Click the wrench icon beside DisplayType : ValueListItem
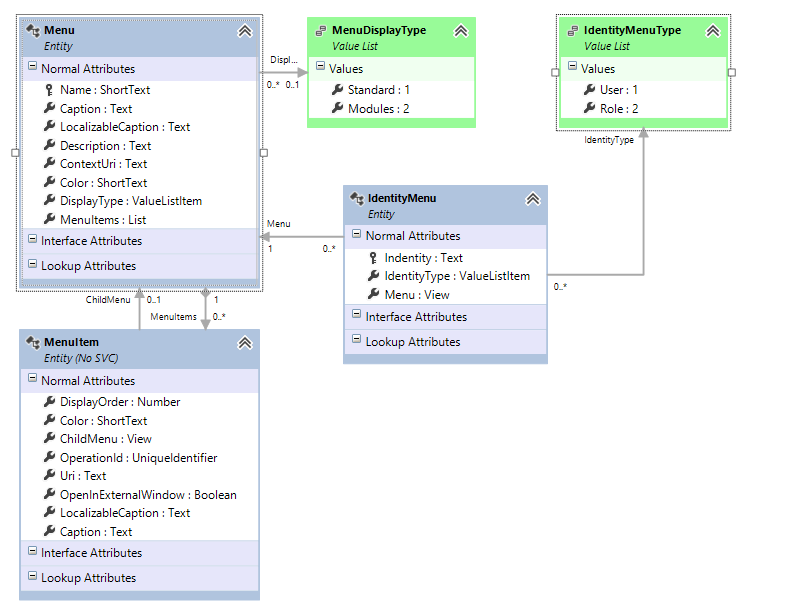The height and width of the screenshot is (609, 792). click(50, 200)
